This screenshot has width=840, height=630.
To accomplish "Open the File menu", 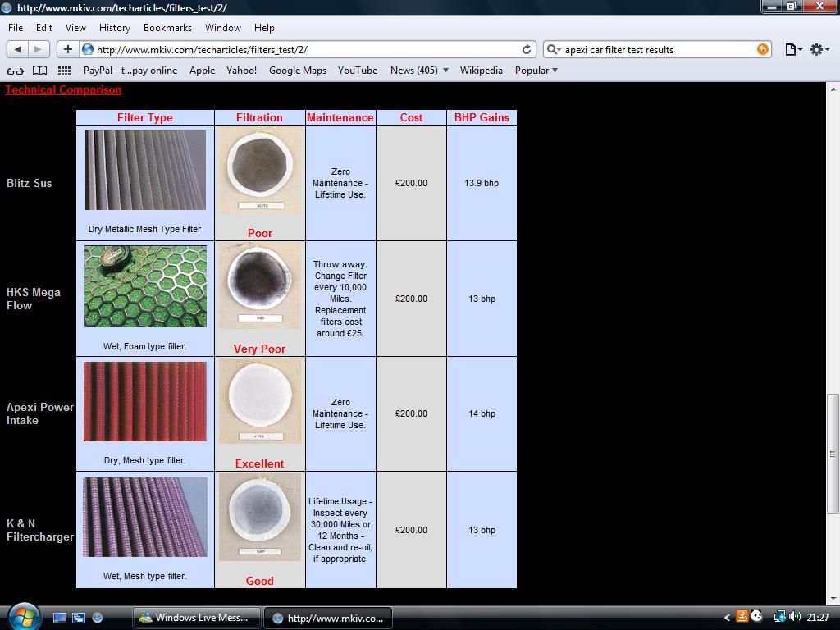I will click(x=16, y=28).
